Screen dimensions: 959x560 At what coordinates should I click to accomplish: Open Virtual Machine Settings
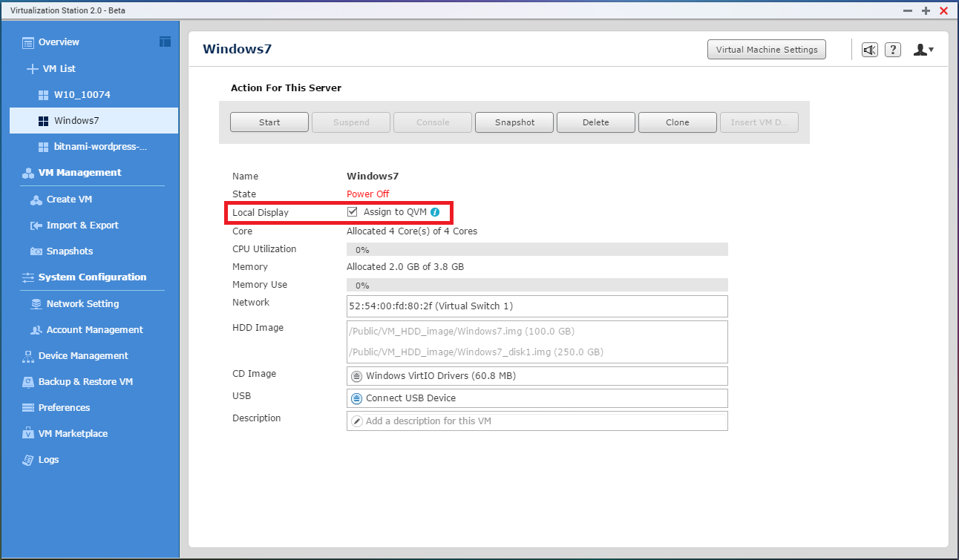(x=766, y=50)
